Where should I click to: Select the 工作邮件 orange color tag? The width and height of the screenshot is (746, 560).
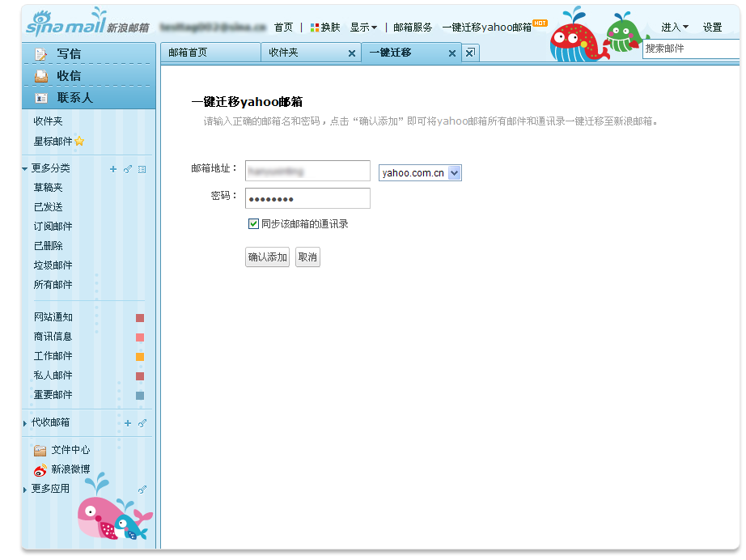point(140,357)
